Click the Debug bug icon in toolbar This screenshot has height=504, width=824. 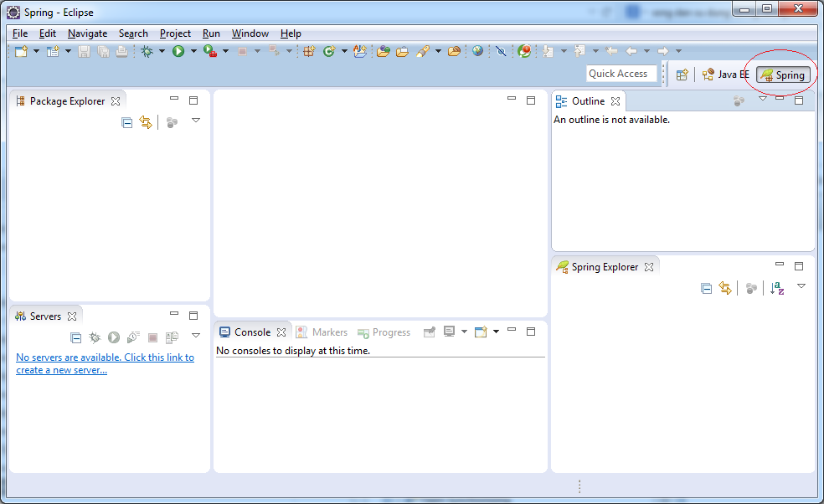[x=147, y=51]
